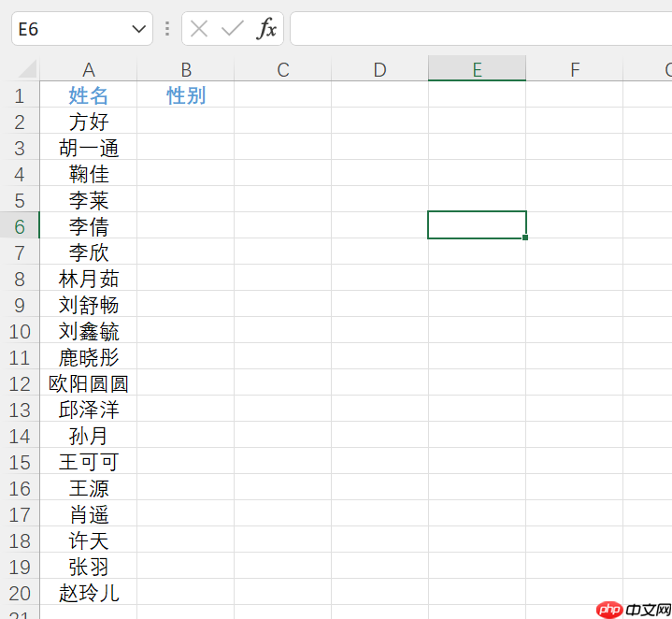Select the cell containing 欧阳圆圆
This screenshot has width=672, height=619.
pyautogui.click(x=88, y=383)
